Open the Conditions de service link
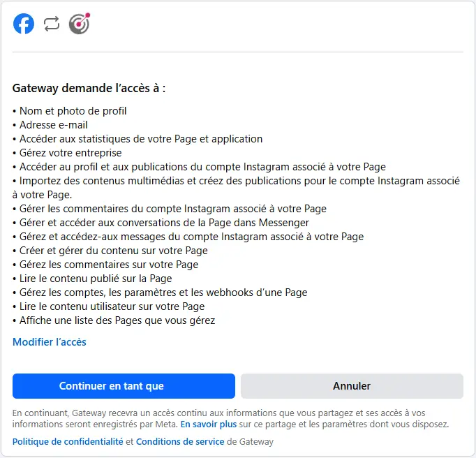The width and height of the screenshot is (476, 458). (x=180, y=442)
